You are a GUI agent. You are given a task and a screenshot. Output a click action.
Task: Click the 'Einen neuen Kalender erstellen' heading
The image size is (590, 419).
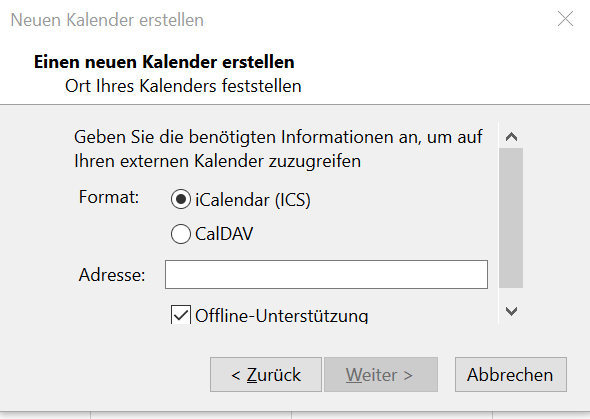tap(164, 62)
